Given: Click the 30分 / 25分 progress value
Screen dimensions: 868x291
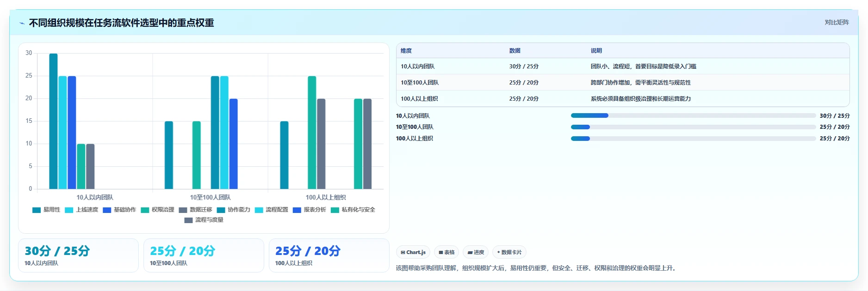Looking at the screenshot, I should tap(835, 116).
